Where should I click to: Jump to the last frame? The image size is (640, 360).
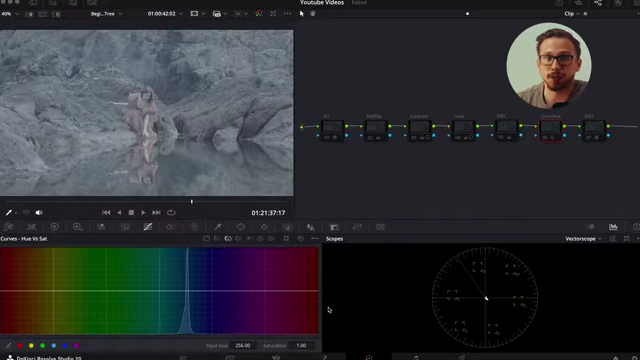(x=156, y=213)
